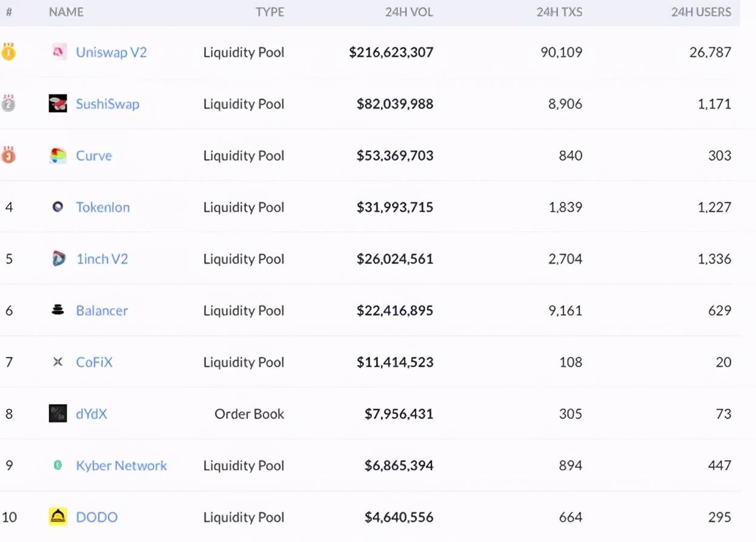The height and width of the screenshot is (542, 756).
Task: Click the 447 users cell
Action: [720, 466]
